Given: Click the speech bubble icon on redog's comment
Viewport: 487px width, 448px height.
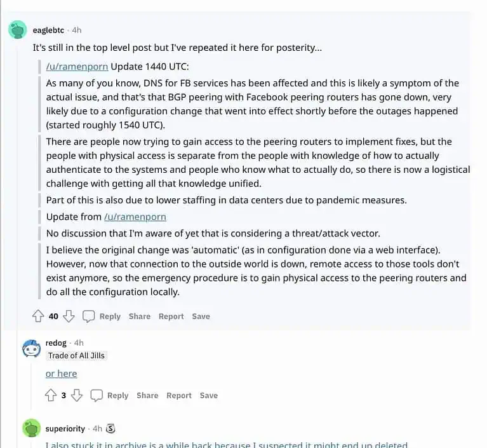Looking at the screenshot, I should (x=97, y=395).
